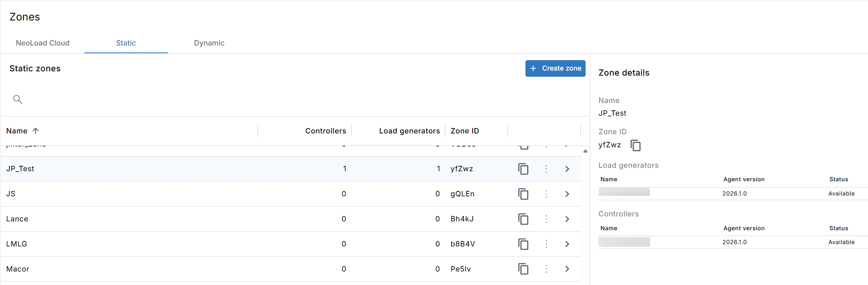Open more options for Lance row

click(546, 219)
